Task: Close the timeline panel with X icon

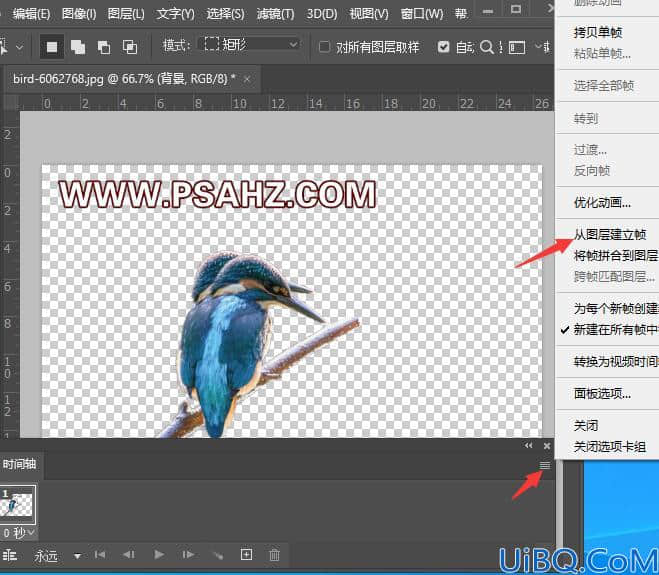Action: pos(546,446)
